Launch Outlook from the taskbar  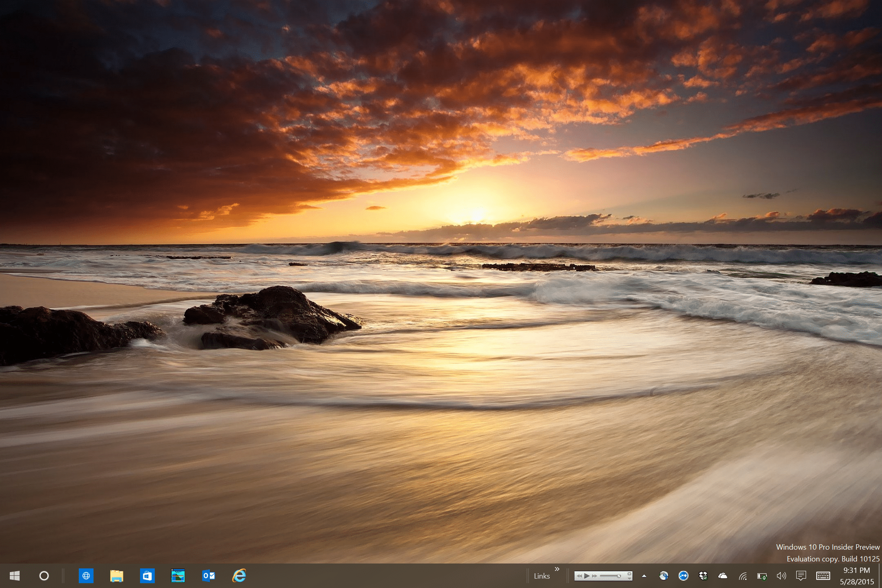point(209,576)
